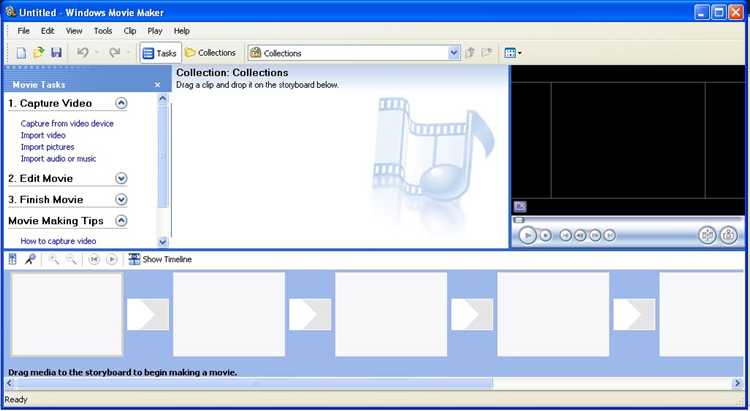Click the monitor Forward button
The image size is (750, 411).
click(x=609, y=235)
